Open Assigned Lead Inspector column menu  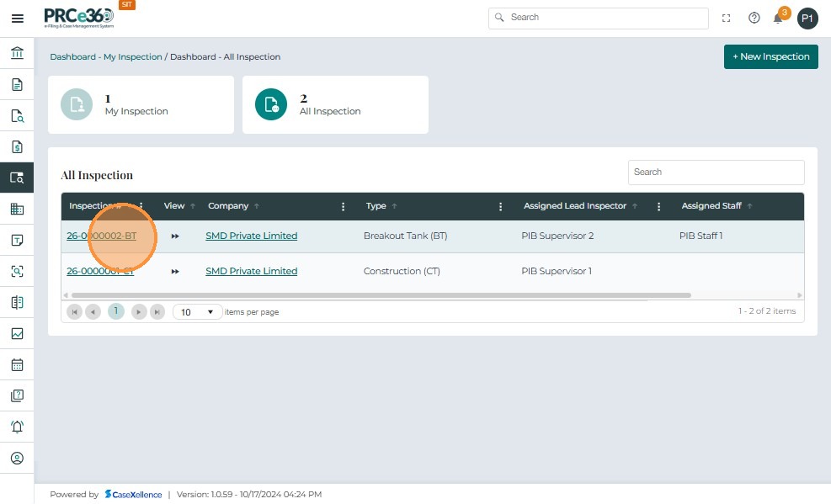point(659,206)
